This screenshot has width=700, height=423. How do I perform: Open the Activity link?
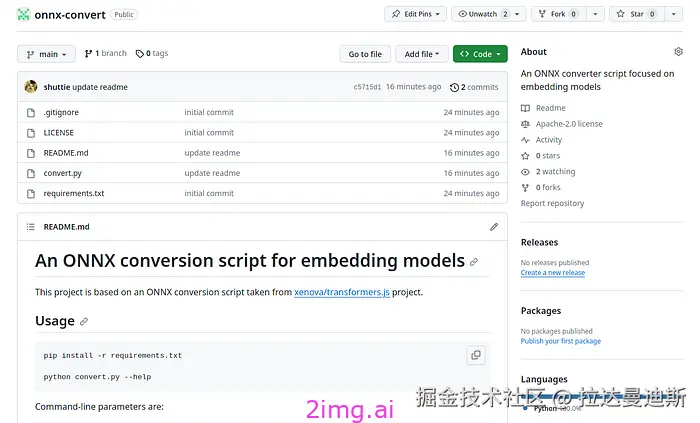click(549, 140)
